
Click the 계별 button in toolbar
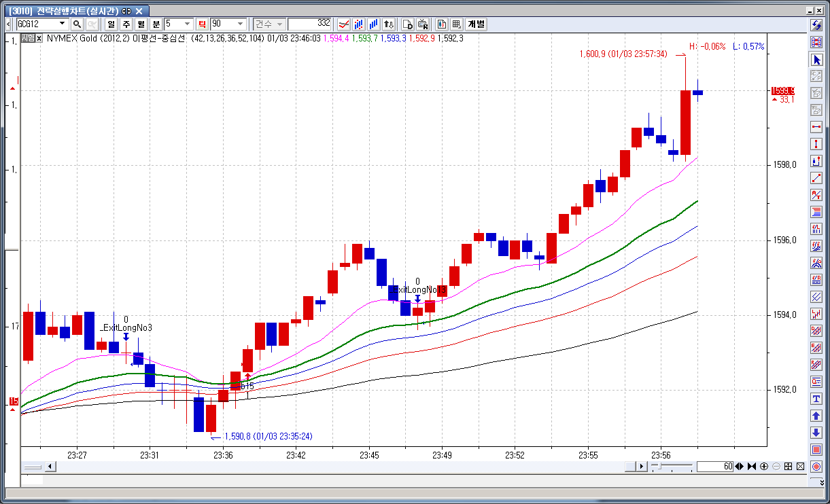click(476, 24)
